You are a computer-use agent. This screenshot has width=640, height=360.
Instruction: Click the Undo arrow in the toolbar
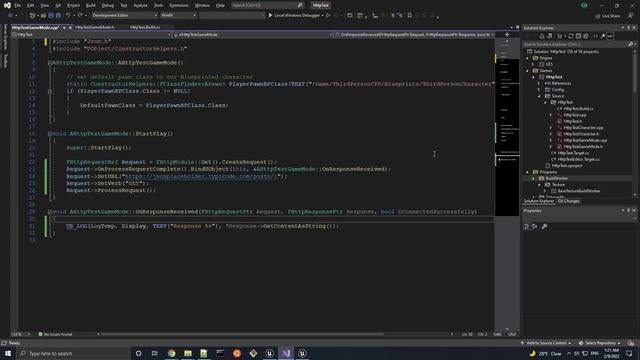(68, 15)
